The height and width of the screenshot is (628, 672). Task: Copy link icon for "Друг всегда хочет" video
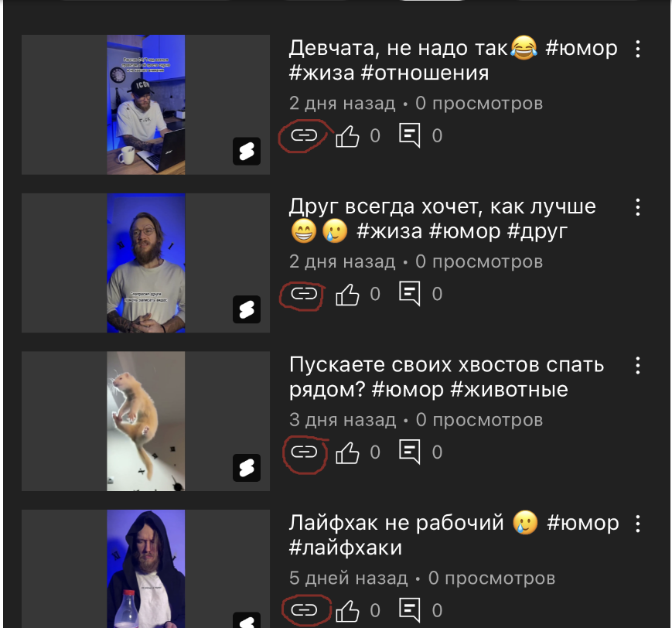click(x=304, y=294)
